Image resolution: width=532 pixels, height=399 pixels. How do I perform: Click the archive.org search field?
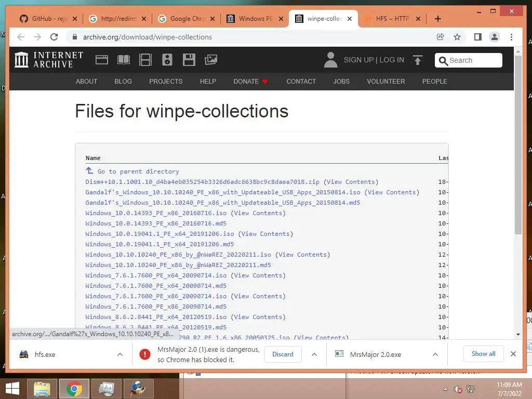click(469, 60)
